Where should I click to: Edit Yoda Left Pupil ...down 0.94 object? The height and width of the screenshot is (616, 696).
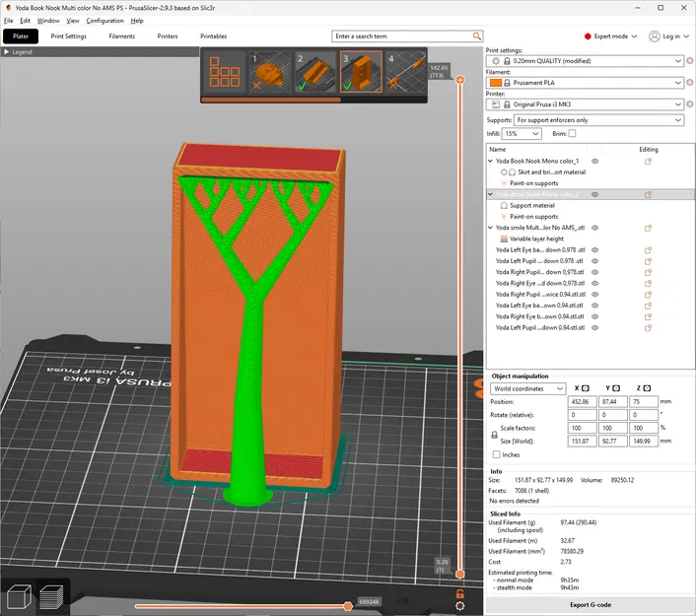point(648,327)
